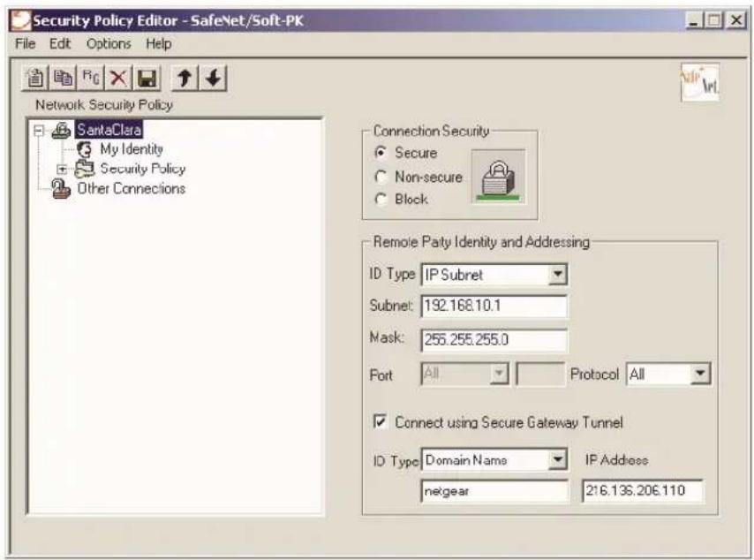Viewport: 754px width, 560px height.
Task: Click the application icon in title bar
Action: [20, 20]
